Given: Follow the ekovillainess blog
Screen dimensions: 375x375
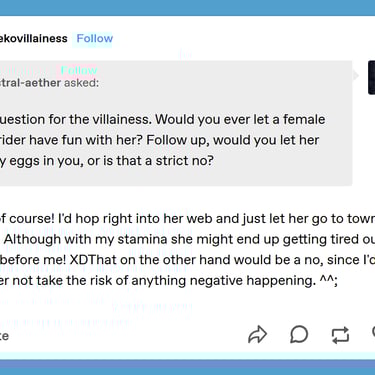Looking at the screenshot, I should click(x=95, y=38).
